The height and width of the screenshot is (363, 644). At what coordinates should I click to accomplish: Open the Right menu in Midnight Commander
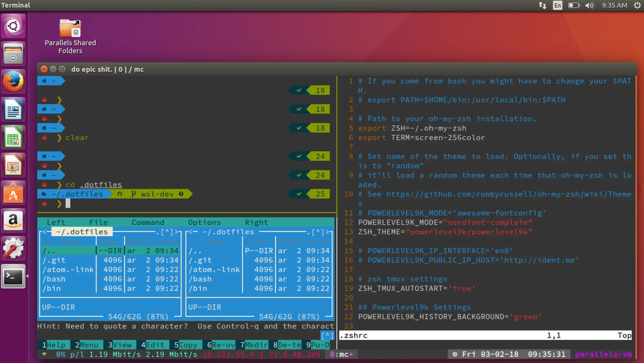(x=256, y=222)
